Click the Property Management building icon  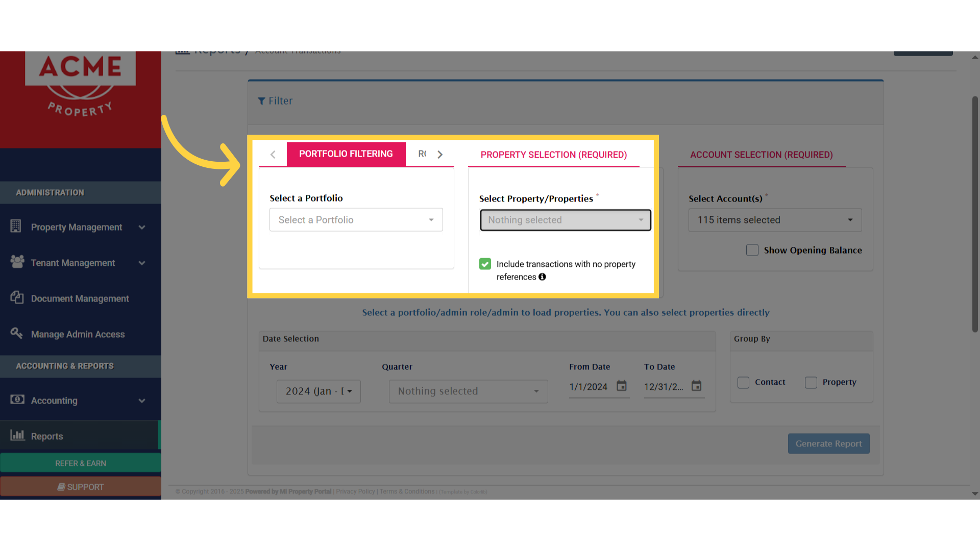(x=16, y=226)
